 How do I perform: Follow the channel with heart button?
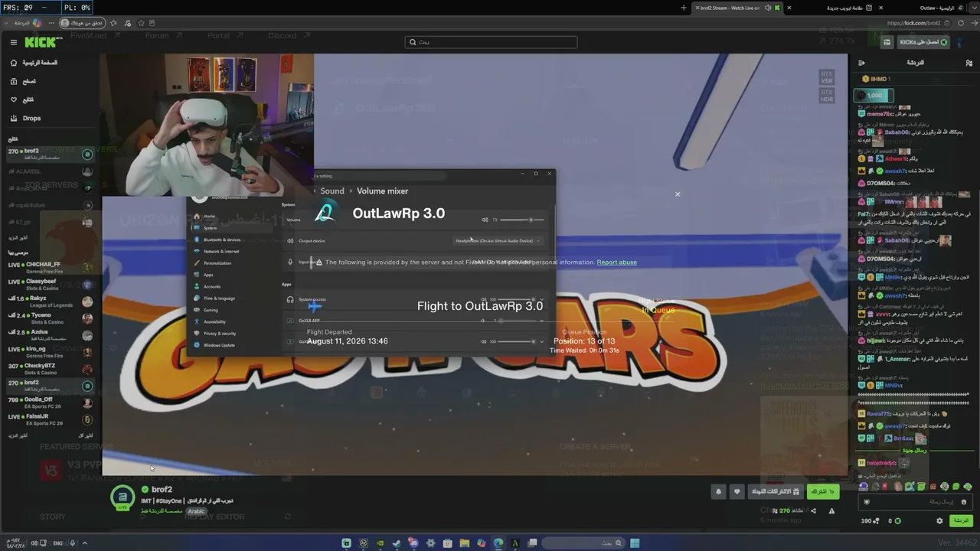[737, 491]
